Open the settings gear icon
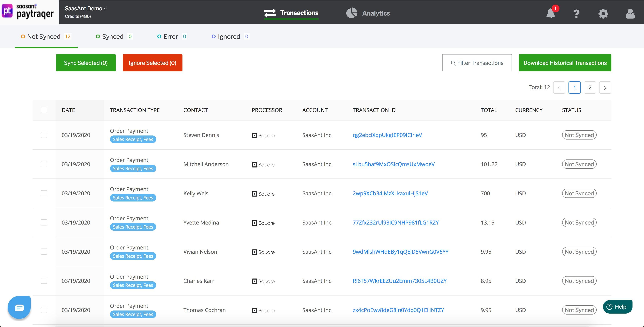The height and width of the screenshot is (327, 644). (x=603, y=13)
